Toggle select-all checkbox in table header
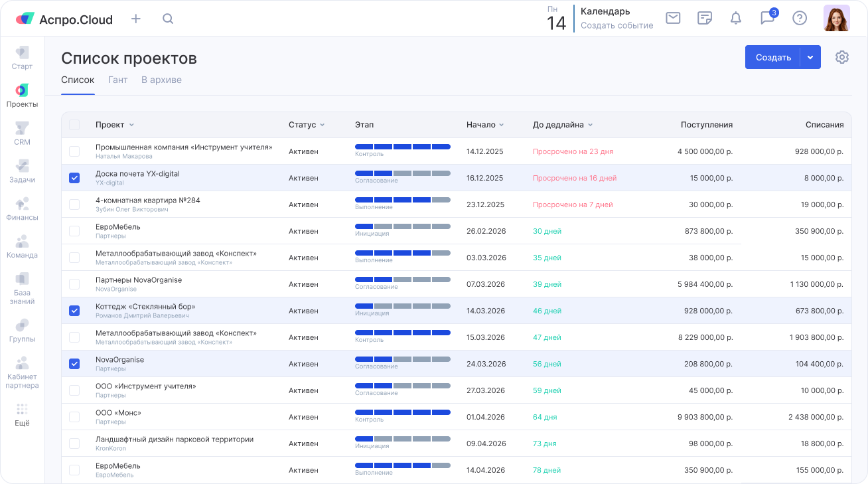This screenshot has height=484, width=868. [74, 125]
